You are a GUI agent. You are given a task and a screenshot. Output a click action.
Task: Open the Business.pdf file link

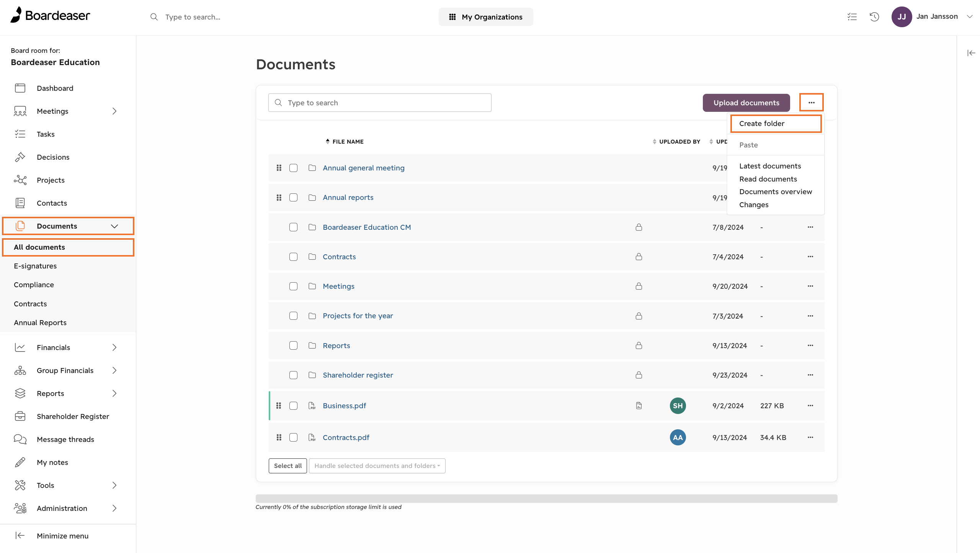click(344, 406)
